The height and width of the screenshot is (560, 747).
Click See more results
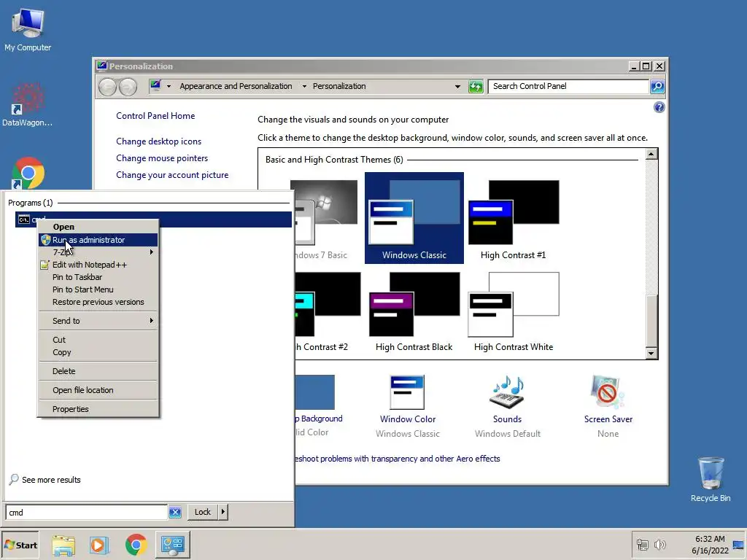click(51, 480)
